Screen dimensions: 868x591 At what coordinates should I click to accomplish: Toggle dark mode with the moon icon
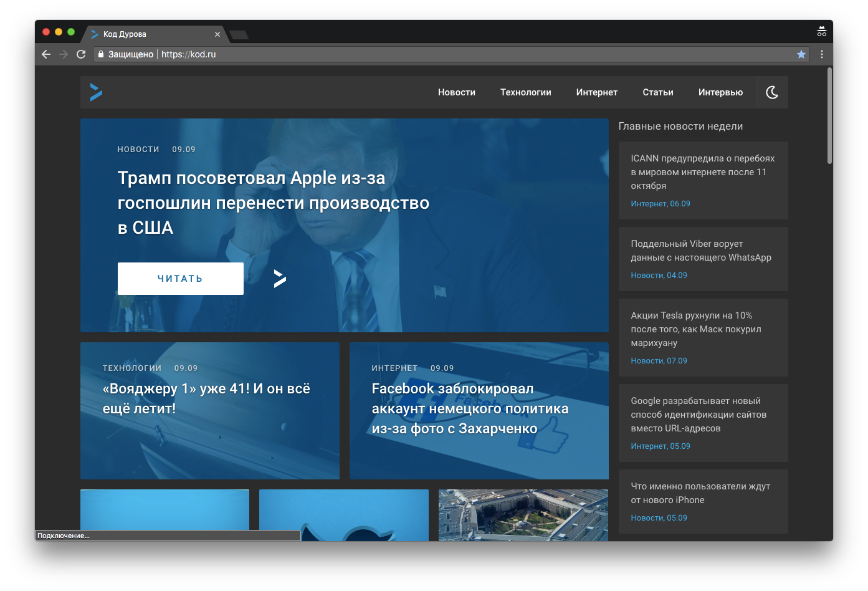click(772, 92)
